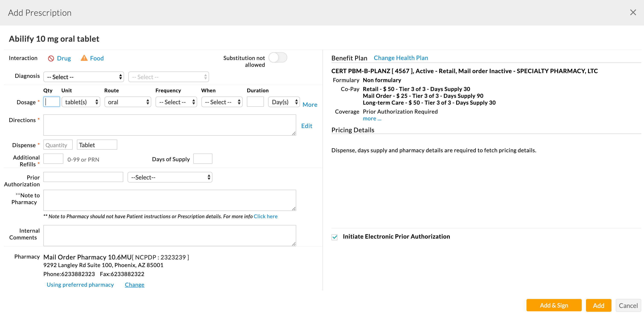
Task: Open the Prior Authorization select dropdown
Action: 170,177
